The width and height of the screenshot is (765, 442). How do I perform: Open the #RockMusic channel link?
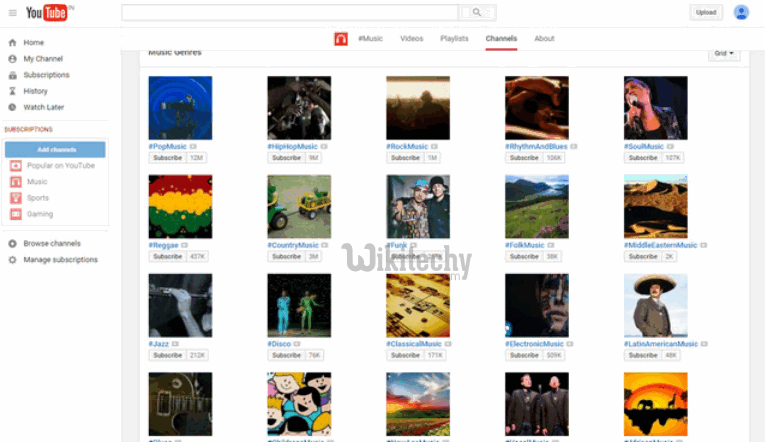point(407,146)
